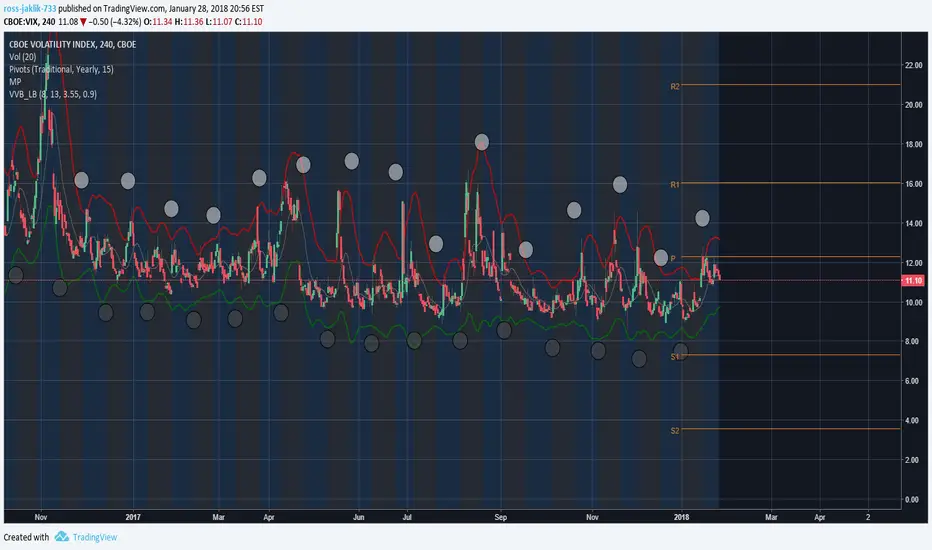The image size is (932, 550).
Task: Click the 2018 time axis label
Action: pyautogui.click(x=681, y=517)
